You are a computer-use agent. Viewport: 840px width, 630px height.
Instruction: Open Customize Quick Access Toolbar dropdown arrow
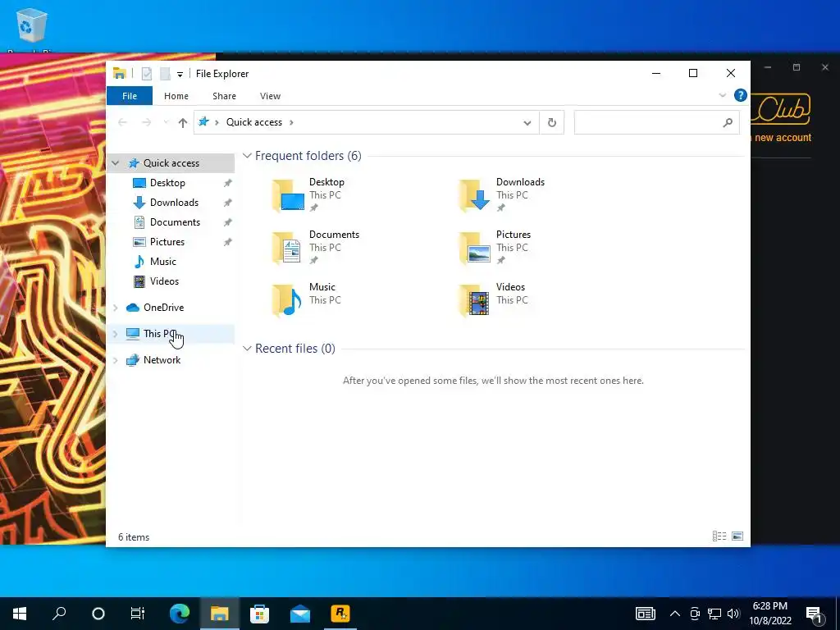point(180,75)
